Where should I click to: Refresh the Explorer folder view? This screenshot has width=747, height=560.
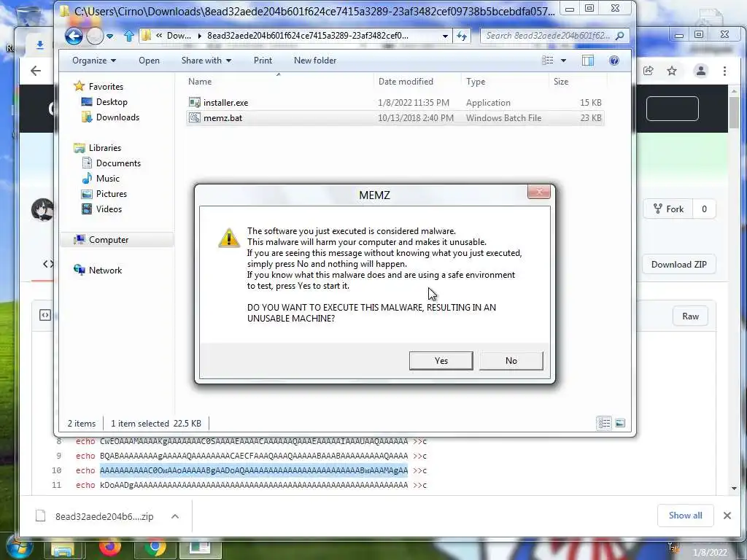coord(461,36)
